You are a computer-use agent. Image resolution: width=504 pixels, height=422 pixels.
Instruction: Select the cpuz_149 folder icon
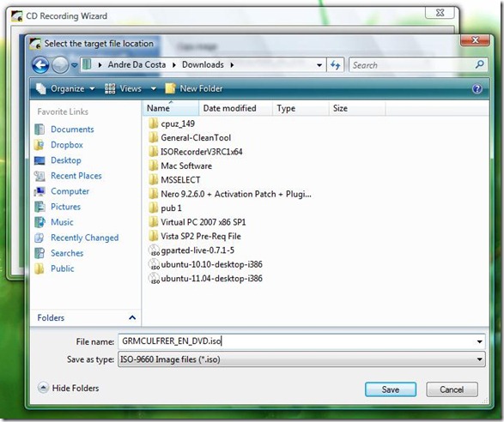154,124
